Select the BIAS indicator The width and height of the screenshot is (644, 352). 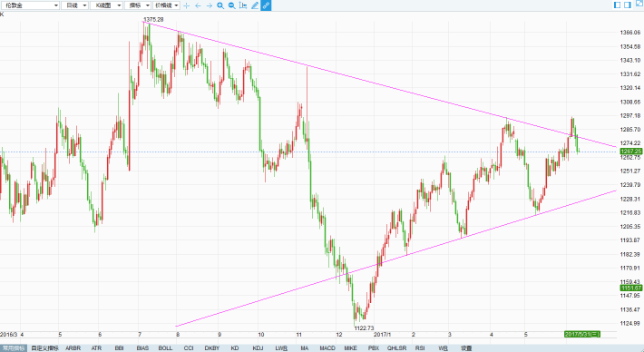(x=142, y=348)
